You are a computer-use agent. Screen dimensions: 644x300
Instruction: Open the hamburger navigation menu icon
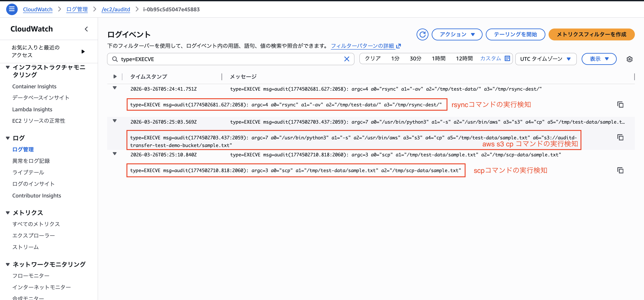point(11,9)
